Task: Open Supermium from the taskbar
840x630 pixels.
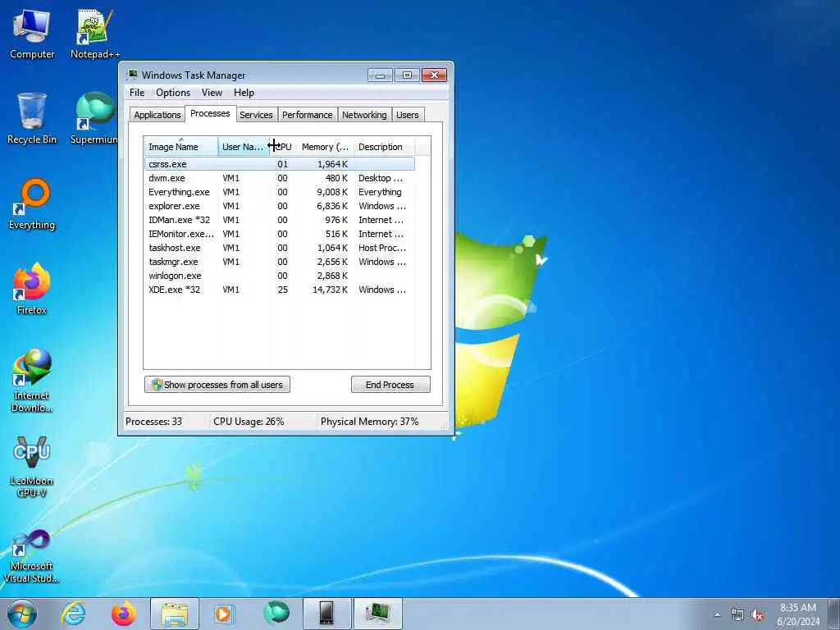Action: (276, 614)
